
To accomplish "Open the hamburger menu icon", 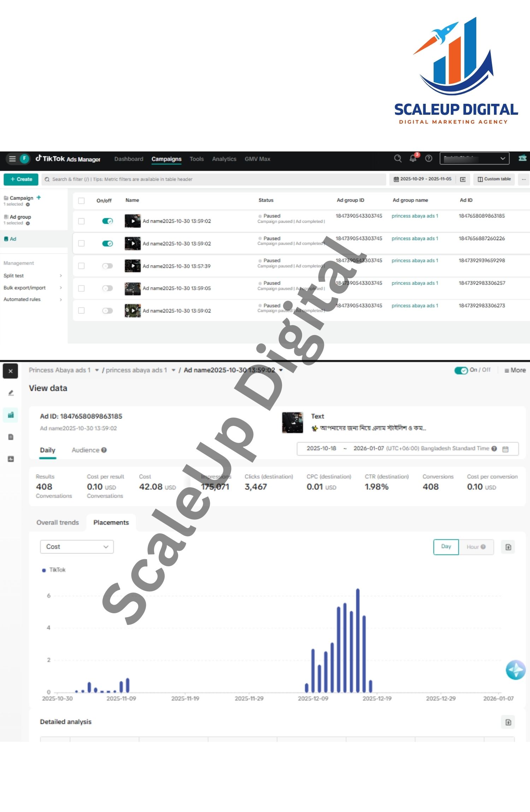I will point(12,159).
